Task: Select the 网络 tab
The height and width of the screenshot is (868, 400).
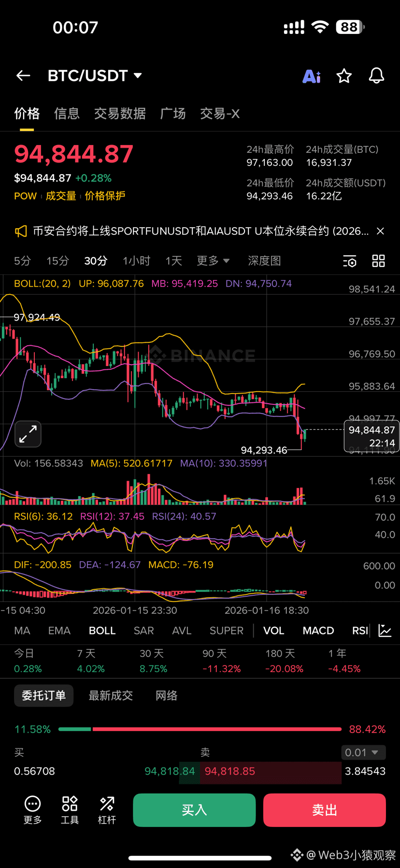Action: pos(167,695)
